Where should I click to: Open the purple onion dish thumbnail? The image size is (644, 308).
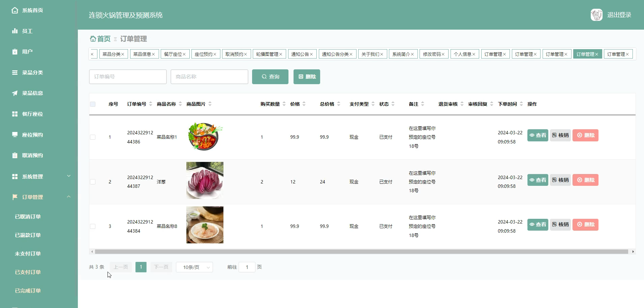click(205, 180)
